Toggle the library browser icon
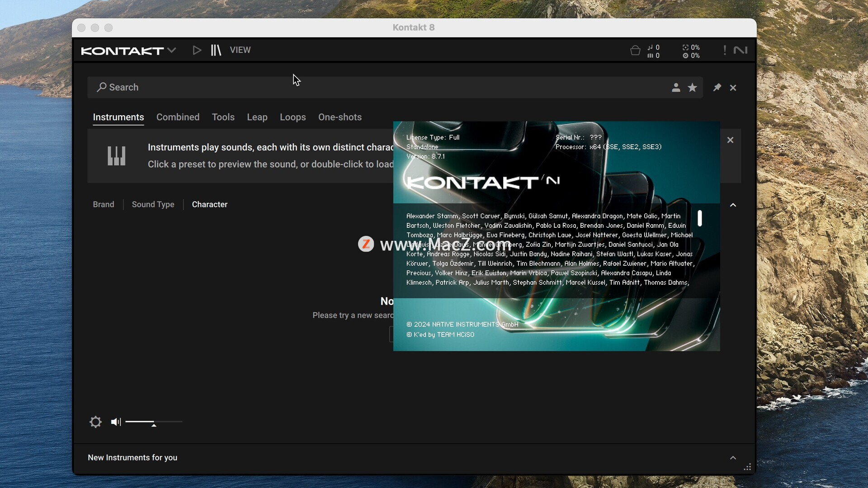868x488 pixels. coord(216,50)
